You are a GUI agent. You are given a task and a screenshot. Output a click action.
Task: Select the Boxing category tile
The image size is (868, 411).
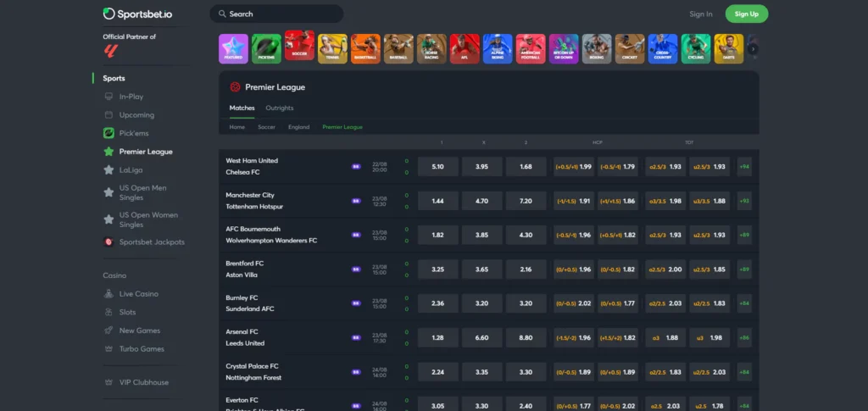click(x=597, y=48)
